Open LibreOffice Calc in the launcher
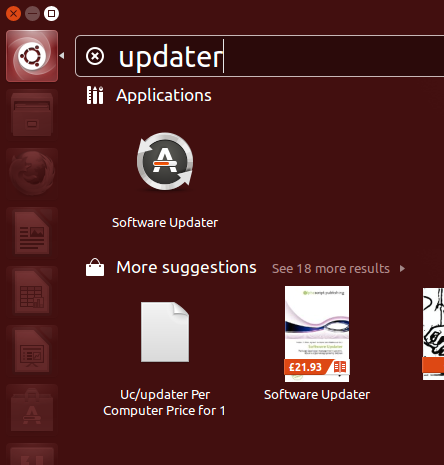The image size is (444, 465). click(32, 292)
